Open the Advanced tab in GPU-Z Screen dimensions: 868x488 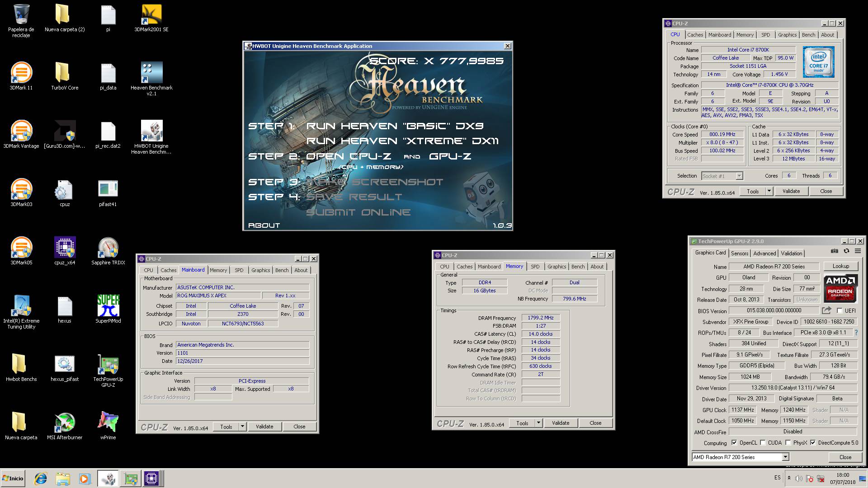tap(764, 253)
